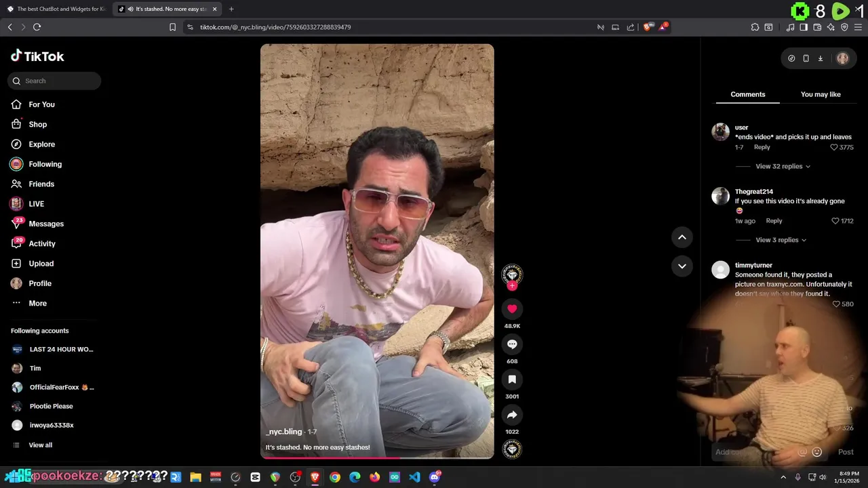
Task: Open the profile avatar menu
Action: click(x=843, y=58)
